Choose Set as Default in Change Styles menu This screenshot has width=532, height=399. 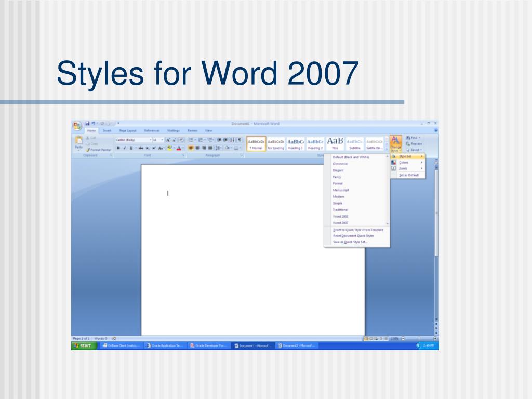407,175
